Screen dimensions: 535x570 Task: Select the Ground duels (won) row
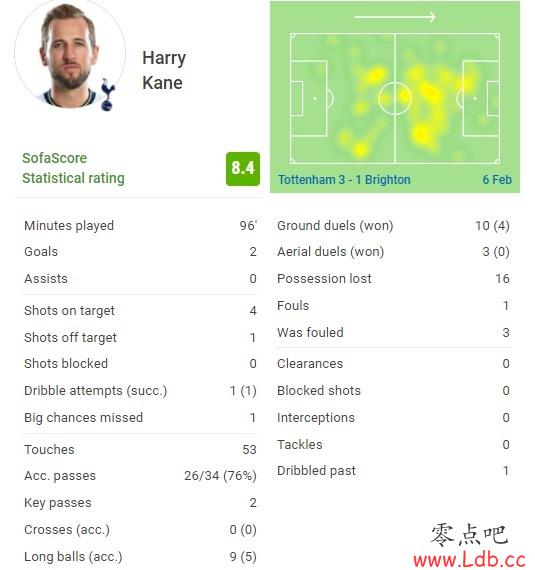click(393, 225)
